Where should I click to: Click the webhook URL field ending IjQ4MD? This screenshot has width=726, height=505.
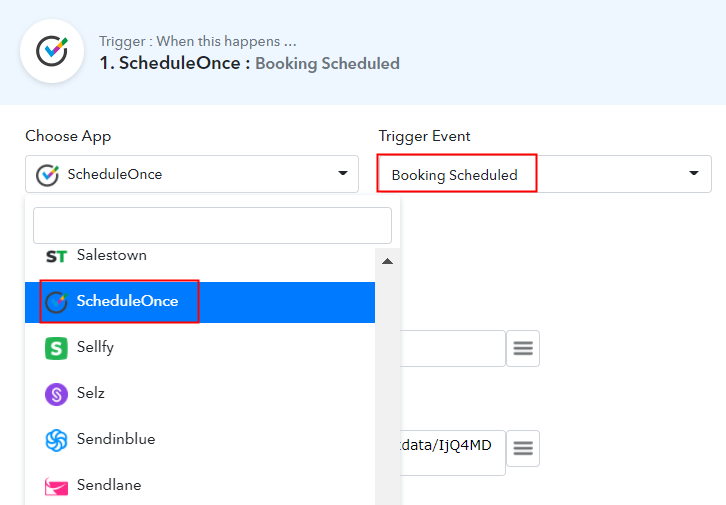(x=452, y=452)
